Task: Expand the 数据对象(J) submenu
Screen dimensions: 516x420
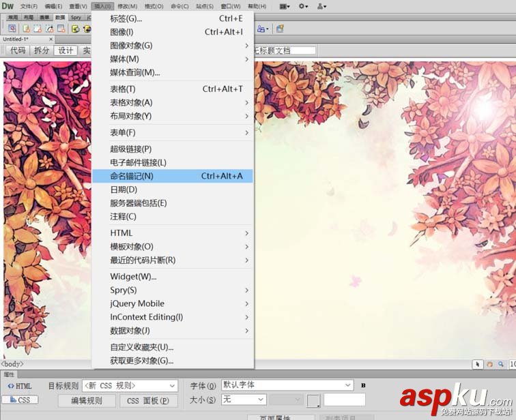Action: pos(173,331)
